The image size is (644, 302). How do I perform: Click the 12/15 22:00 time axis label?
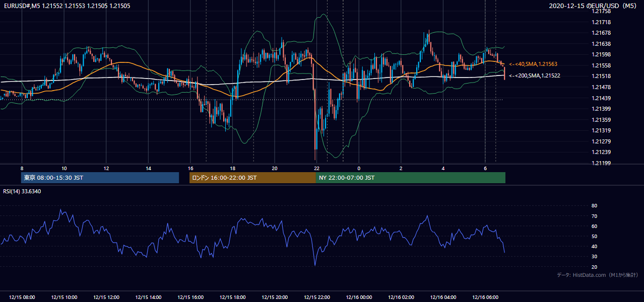[x=316, y=297]
